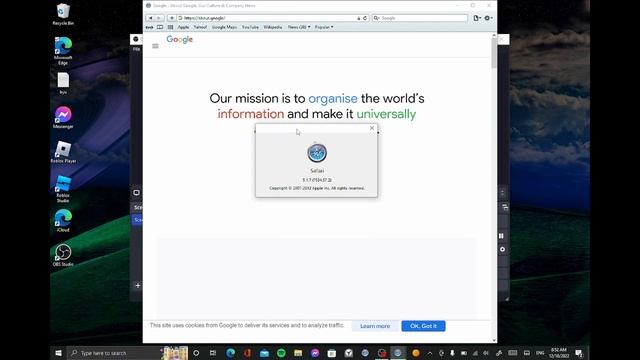The image size is (640, 360).
Task: Expand the Popular bookmarks folder
Action: pos(324,27)
